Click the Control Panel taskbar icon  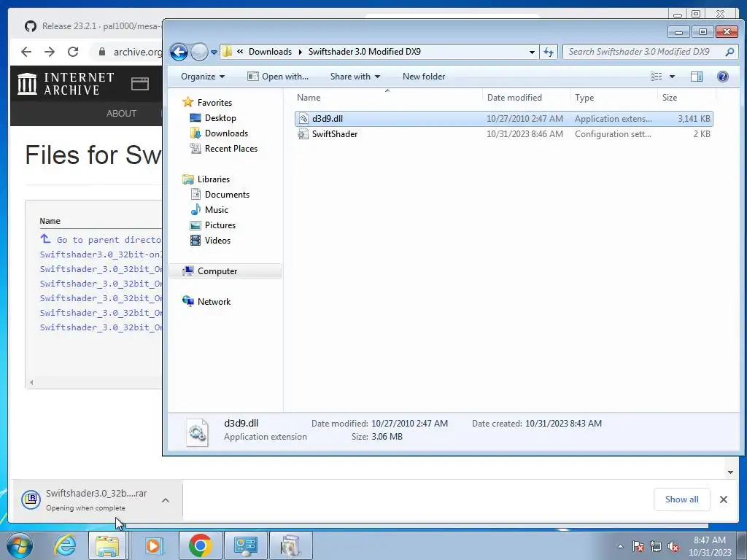(245, 545)
